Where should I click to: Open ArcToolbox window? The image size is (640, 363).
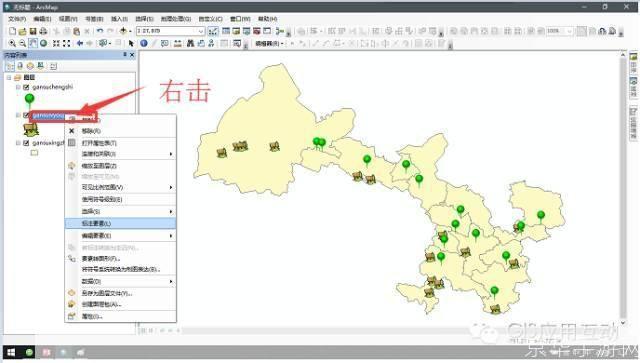[257, 31]
